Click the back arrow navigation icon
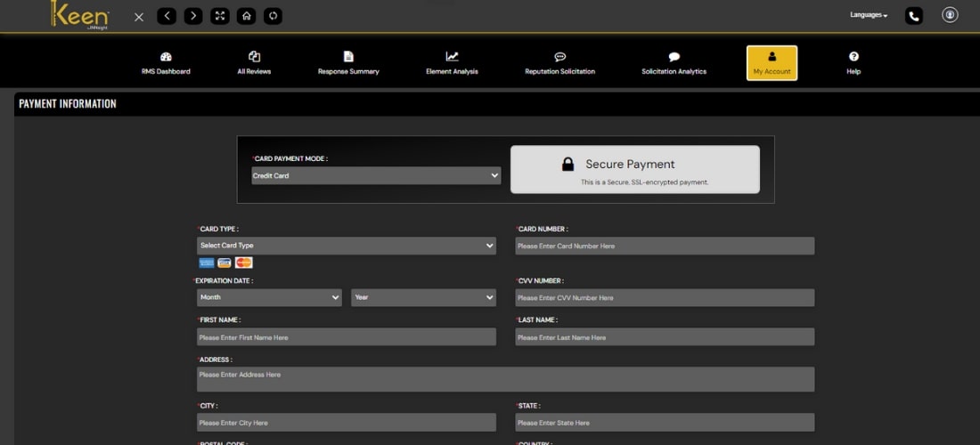Image resolution: width=980 pixels, height=445 pixels. (167, 16)
